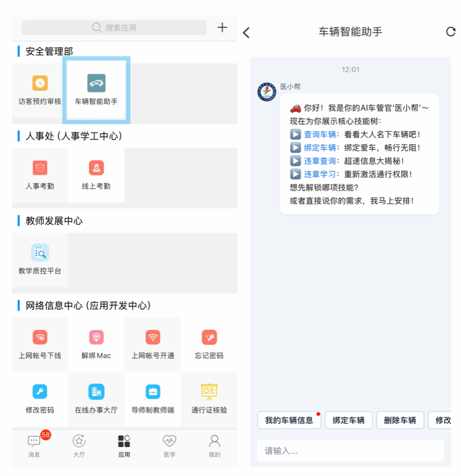The width and height of the screenshot is (461, 476).
Task: Tap the 删除车辆 quick button
Action: [x=400, y=420]
